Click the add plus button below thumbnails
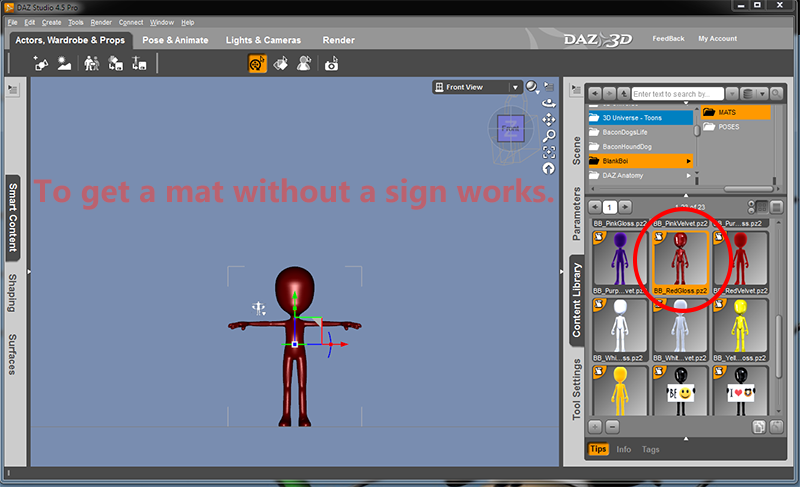 click(595, 426)
